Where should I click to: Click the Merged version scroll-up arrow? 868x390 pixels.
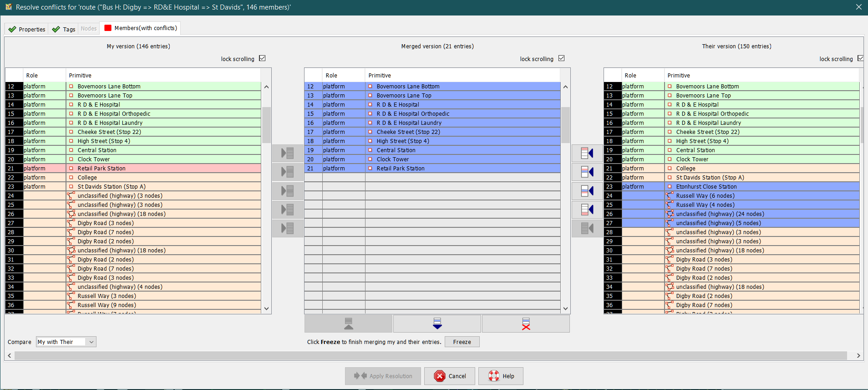pyautogui.click(x=565, y=87)
